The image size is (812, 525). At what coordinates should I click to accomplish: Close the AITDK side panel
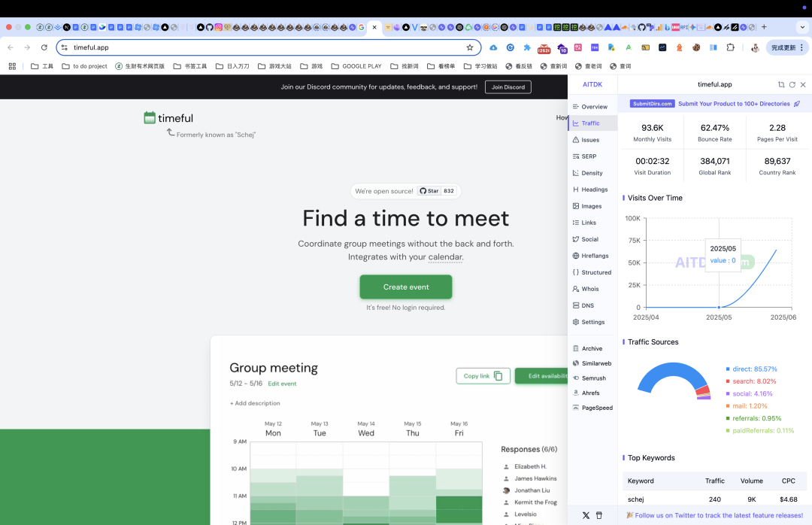pos(803,84)
